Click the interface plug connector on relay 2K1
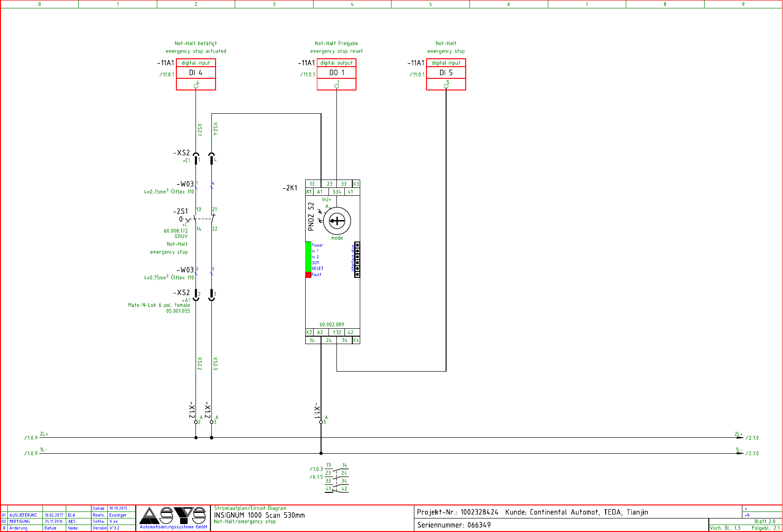The image size is (783, 532). pyautogui.click(x=357, y=260)
